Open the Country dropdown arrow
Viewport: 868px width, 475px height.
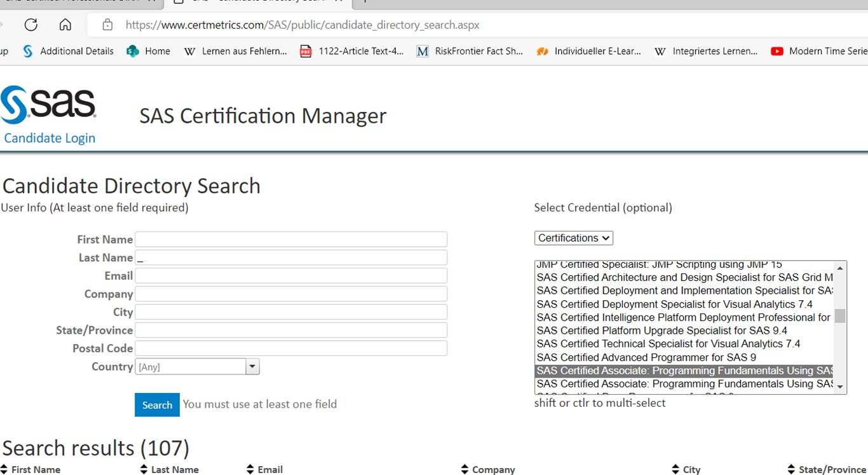253,366
